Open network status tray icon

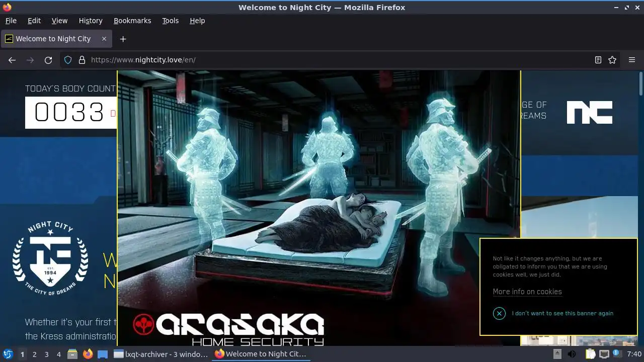coord(604,354)
